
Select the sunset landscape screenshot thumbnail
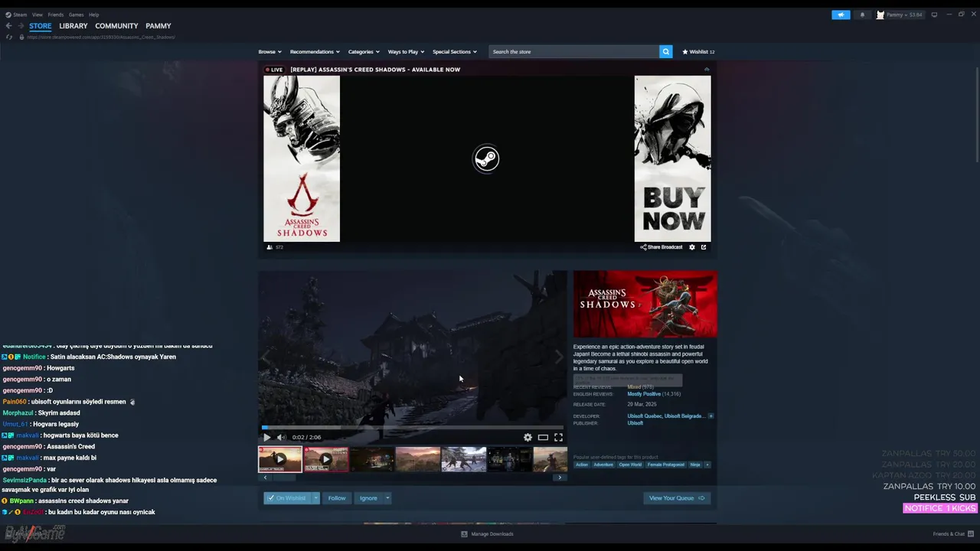(418, 459)
